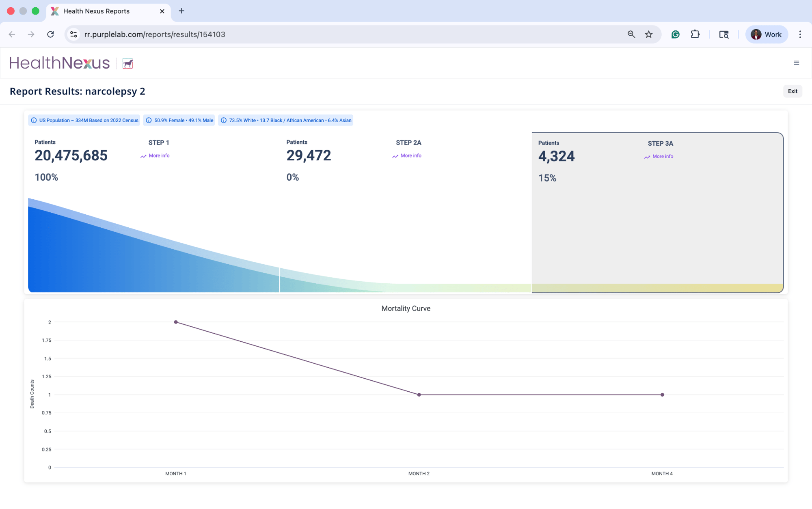This screenshot has width=812, height=509.
Task: Click the dog logo icon beside HealthNexus
Action: tap(127, 63)
